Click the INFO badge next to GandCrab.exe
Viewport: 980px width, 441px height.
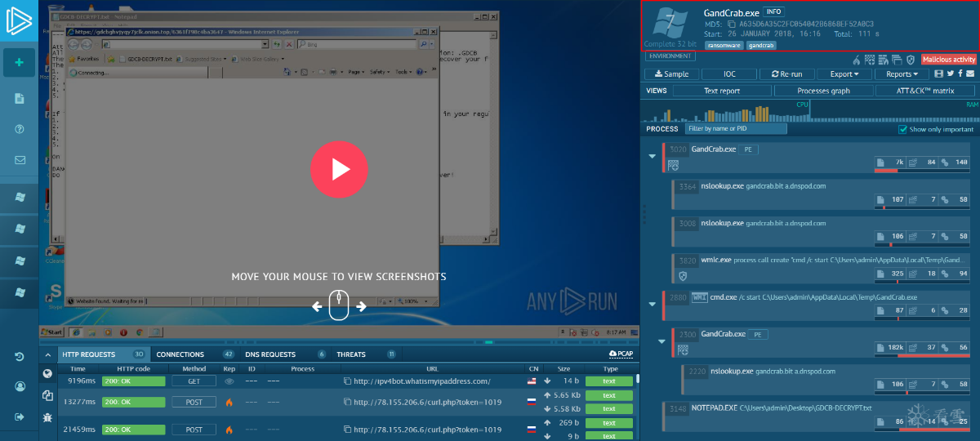tap(773, 12)
